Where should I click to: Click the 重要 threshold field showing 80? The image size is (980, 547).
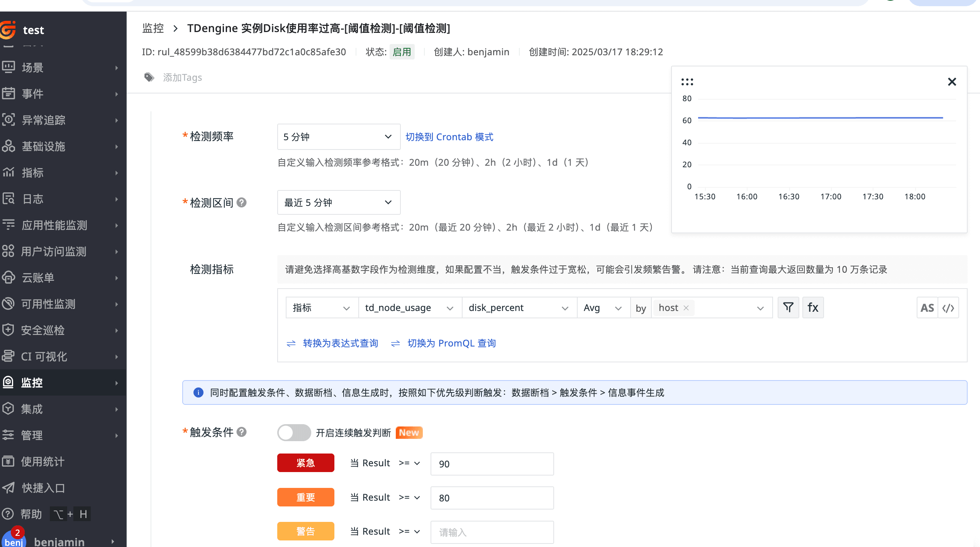pyautogui.click(x=492, y=498)
